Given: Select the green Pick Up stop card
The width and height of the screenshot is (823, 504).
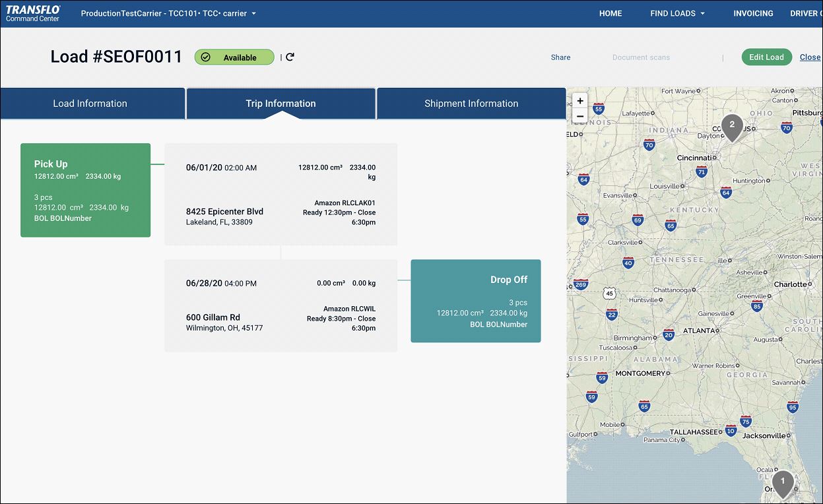Looking at the screenshot, I should [x=85, y=189].
